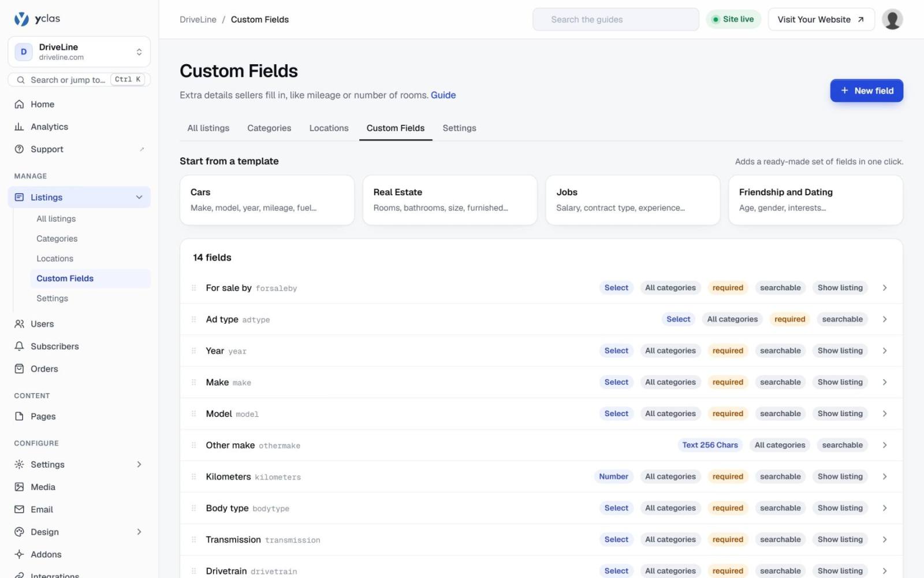
Task: Open the Guide link
Action: coord(443,95)
